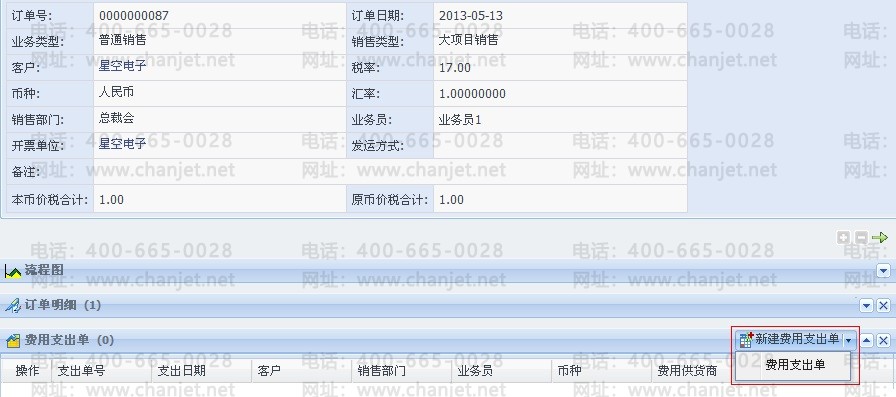Image resolution: width=896 pixels, height=397 pixels.
Task: Close the 订单明细 panel
Action: (883, 306)
